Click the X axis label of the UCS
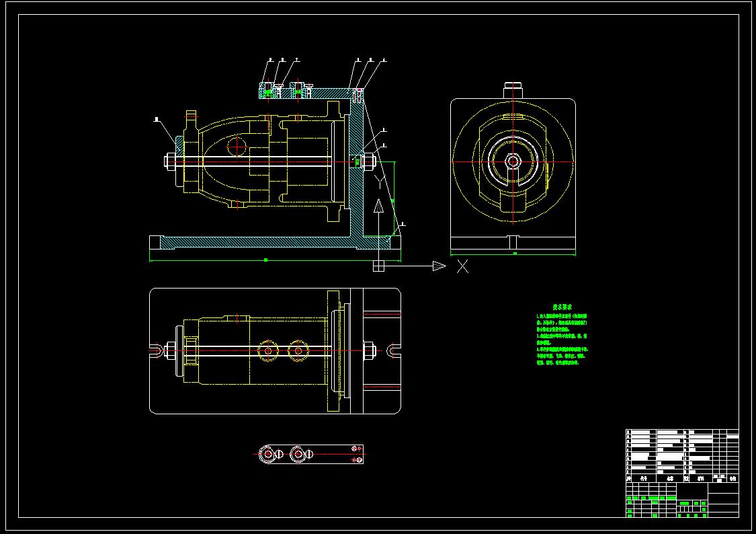Viewport: 756px width, 534px height. click(462, 266)
